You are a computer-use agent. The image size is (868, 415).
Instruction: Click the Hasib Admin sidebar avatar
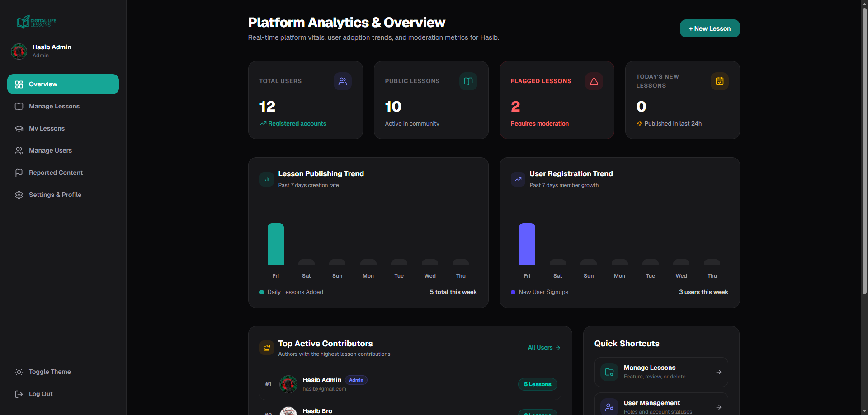click(19, 51)
